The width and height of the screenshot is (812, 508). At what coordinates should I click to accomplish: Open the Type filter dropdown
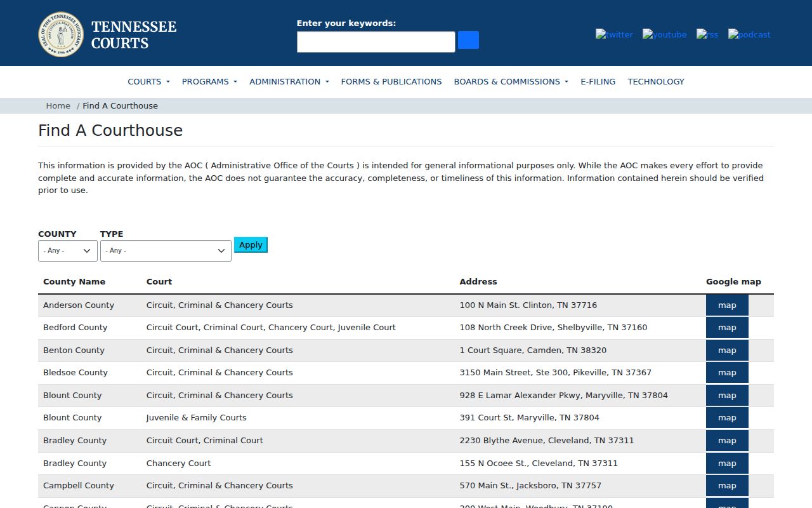pyautogui.click(x=166, y=251)
